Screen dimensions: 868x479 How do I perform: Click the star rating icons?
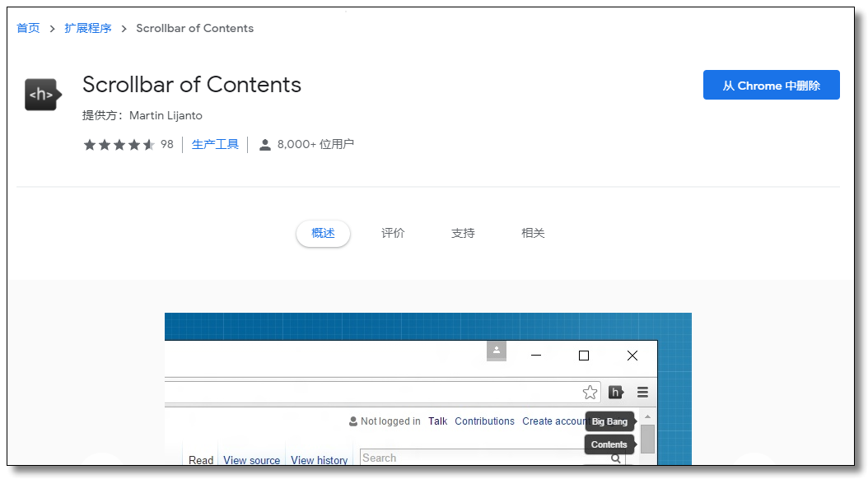pos(119,145)
